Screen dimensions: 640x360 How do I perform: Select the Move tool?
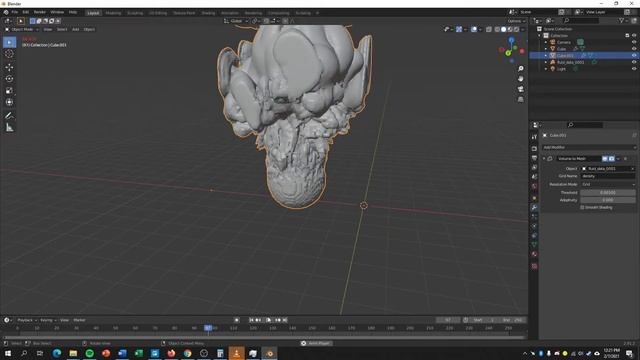9,67
